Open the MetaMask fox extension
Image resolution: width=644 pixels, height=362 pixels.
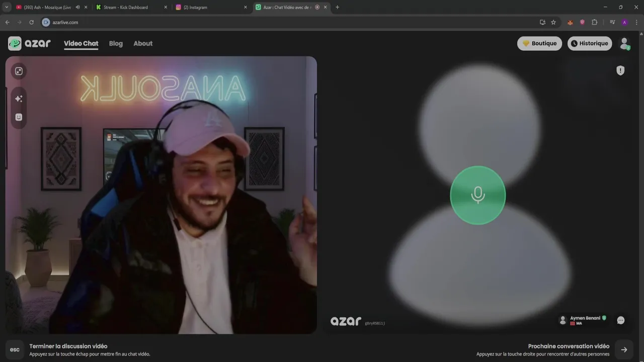(x=570, y=22)
